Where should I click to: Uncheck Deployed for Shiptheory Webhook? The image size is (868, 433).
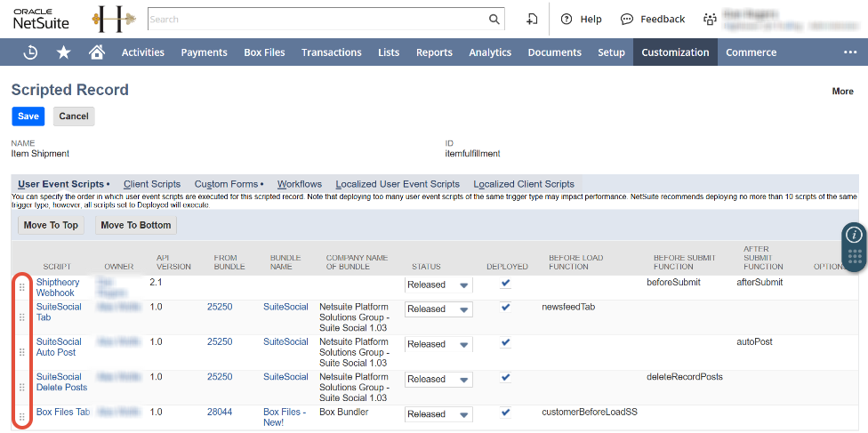(505, 283)
